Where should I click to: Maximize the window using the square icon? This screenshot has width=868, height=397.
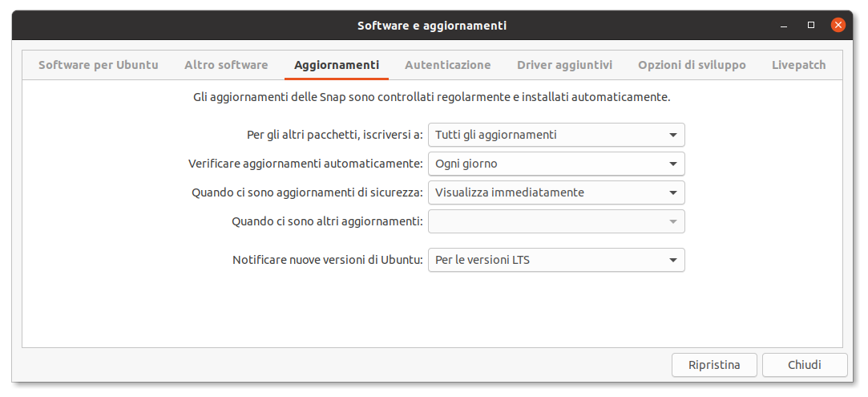pos(811,26)
